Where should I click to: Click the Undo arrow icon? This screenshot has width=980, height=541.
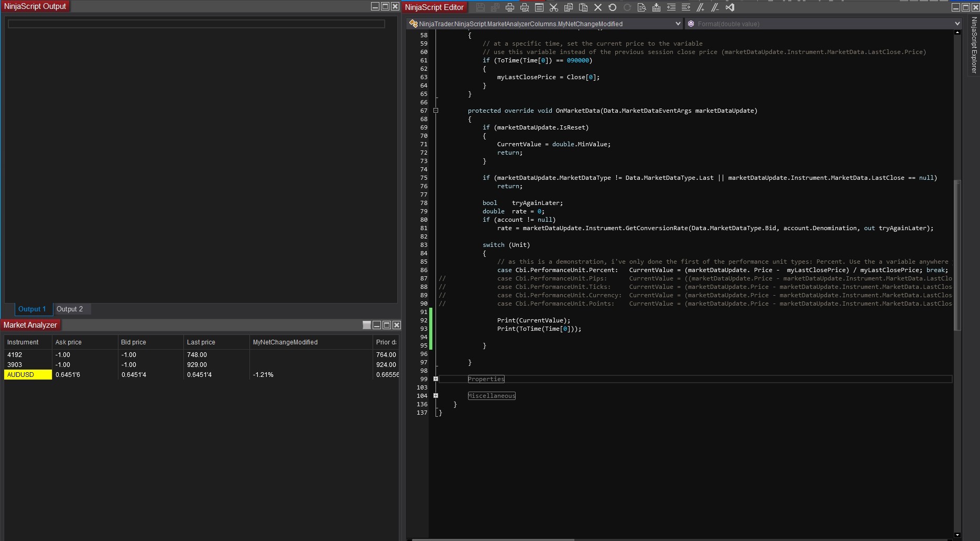(x=613, y=7)
